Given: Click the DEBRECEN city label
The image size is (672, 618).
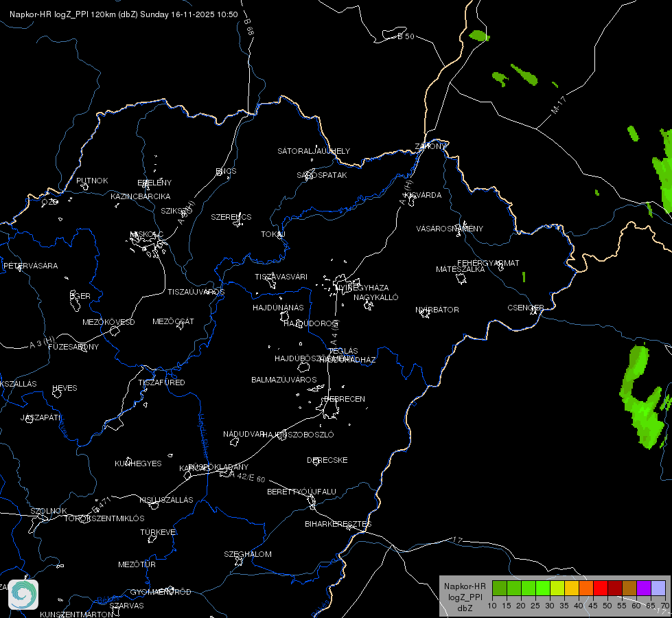Looking at the screenshot, I should (x=345, y=399).
